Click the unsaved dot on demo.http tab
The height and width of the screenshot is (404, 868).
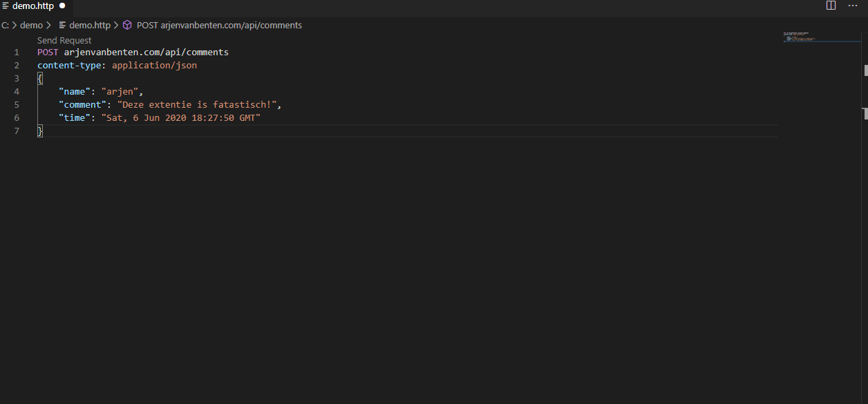point(62,6)
